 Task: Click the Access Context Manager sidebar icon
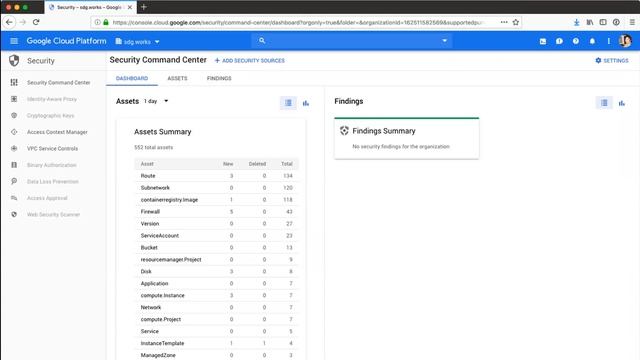14,132
